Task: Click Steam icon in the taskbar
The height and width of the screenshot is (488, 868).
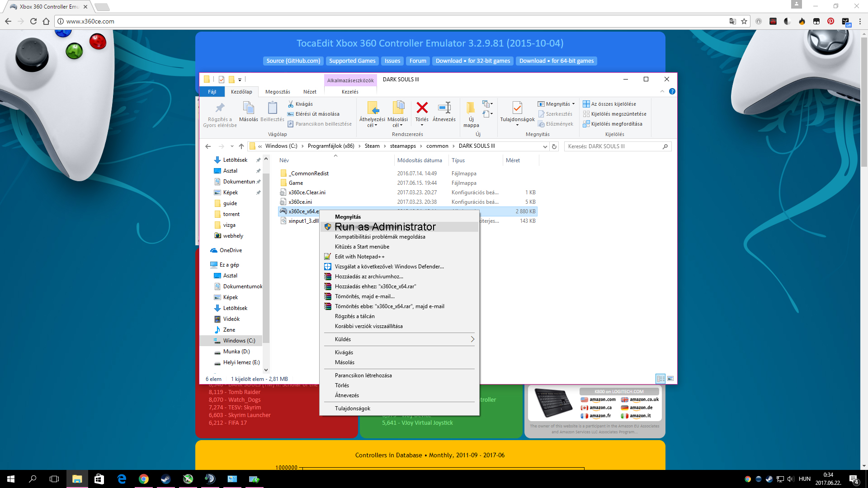Action: point(166,479)
